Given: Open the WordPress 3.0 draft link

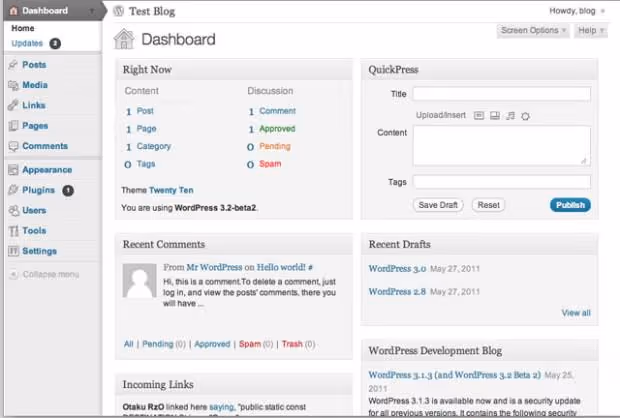Looking at the screenshot, I should (x=397, y=269).
